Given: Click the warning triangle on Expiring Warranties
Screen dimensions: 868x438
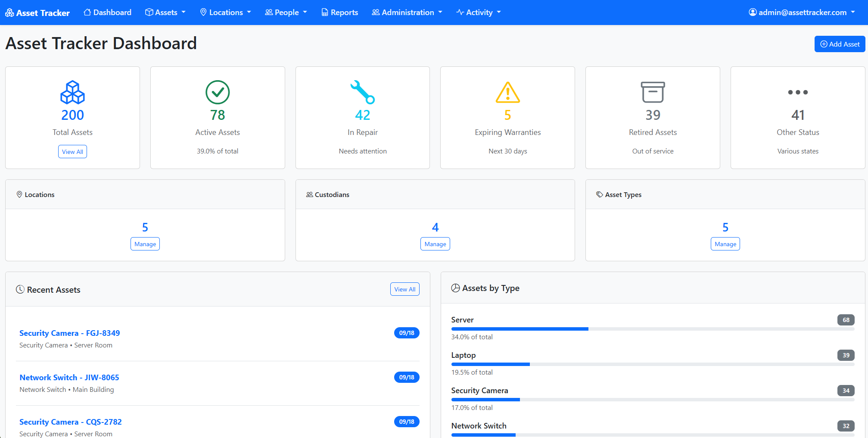Looking at the screenshot, I should pos(507,92).
